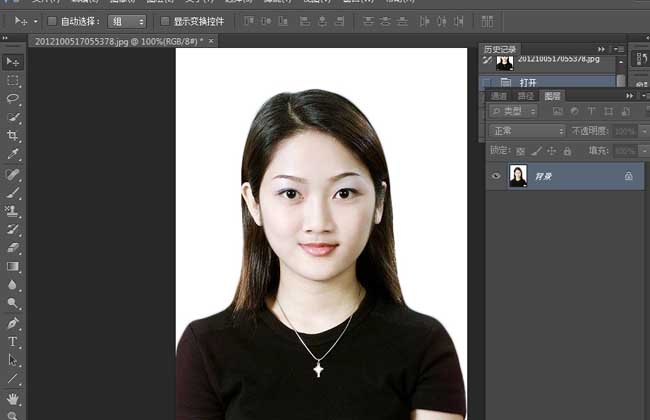
Task: Switch to the 通道 tab
Action: pyautogui.click(x=499, y=96)
